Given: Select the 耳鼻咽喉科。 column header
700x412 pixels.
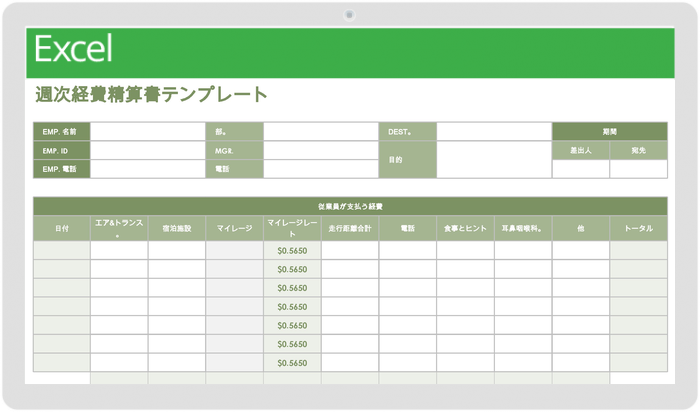Looking at the screenshot, I should coord(523,229).
